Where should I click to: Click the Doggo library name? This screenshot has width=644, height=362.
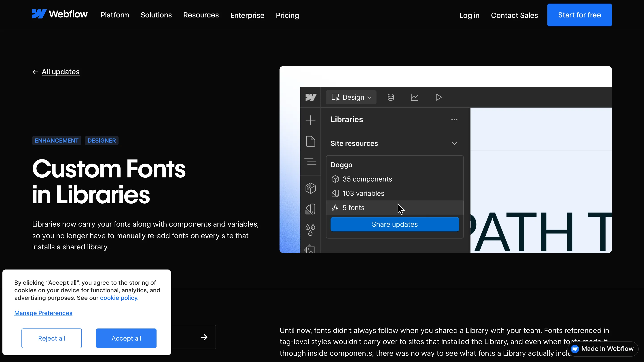point(341,165)
